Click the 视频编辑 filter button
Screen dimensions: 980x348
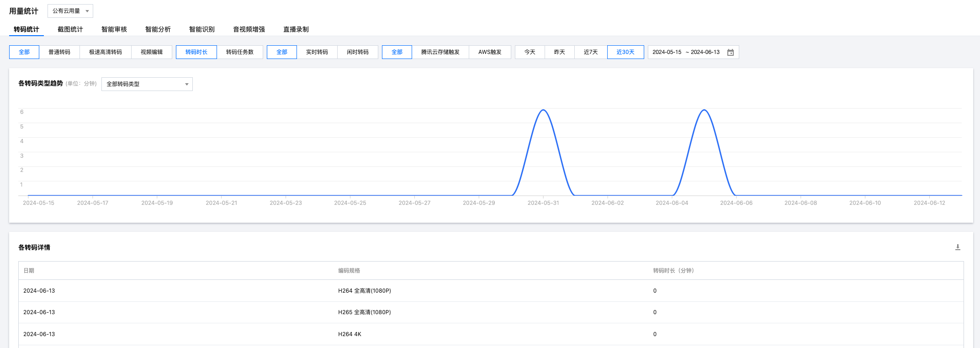pyautogui.click(x=152, y=52)
